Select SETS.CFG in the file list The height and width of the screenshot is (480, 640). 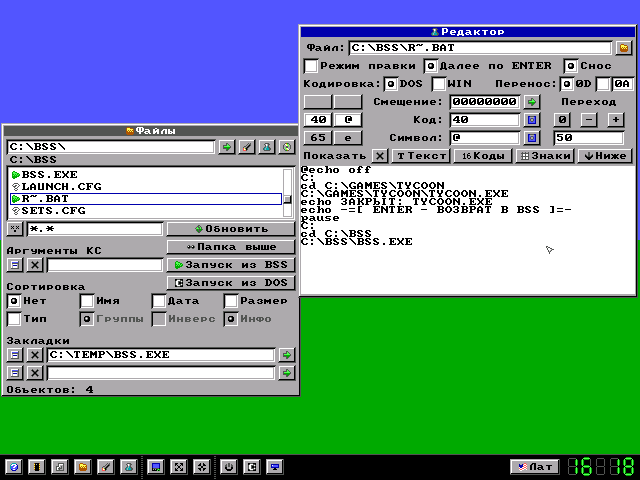146,211
